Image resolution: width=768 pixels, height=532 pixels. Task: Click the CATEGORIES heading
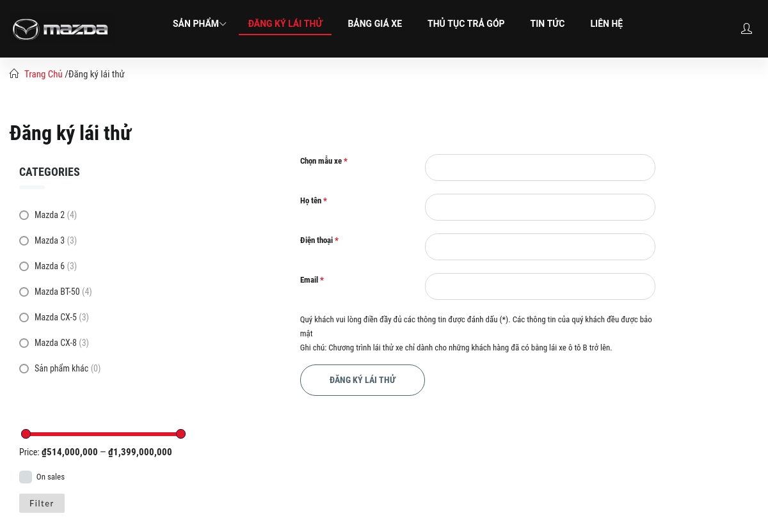(x=49, y=172)
